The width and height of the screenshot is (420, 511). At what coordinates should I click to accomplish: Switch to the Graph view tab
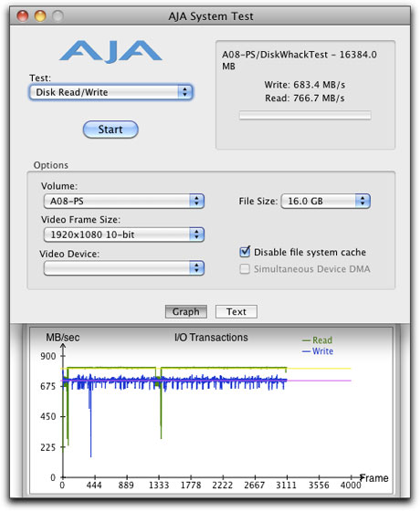(186, 311)
